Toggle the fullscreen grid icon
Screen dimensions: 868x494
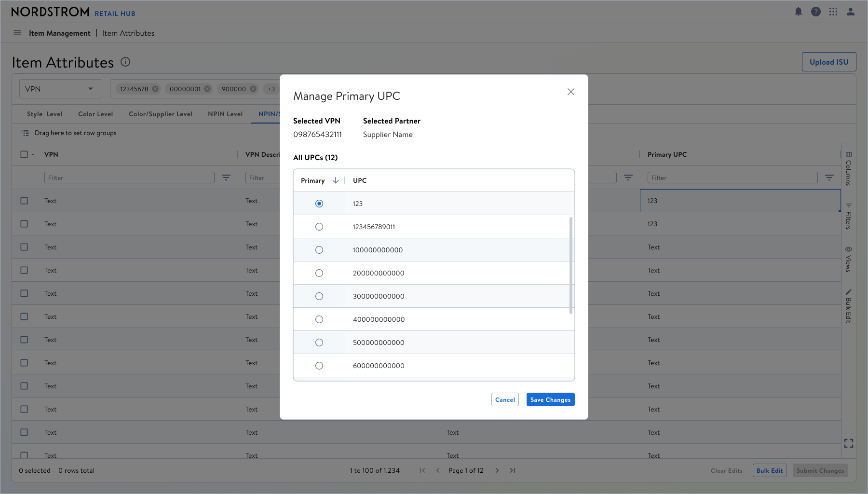(x=849, y=443)
